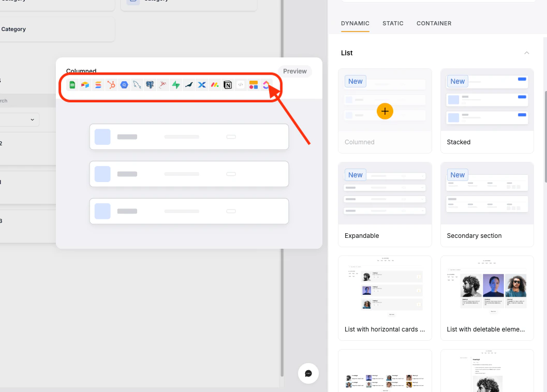Select the MySQL dolphin data source icon
This screenshot has width=547, height=392.
click(x=137, y=85)
